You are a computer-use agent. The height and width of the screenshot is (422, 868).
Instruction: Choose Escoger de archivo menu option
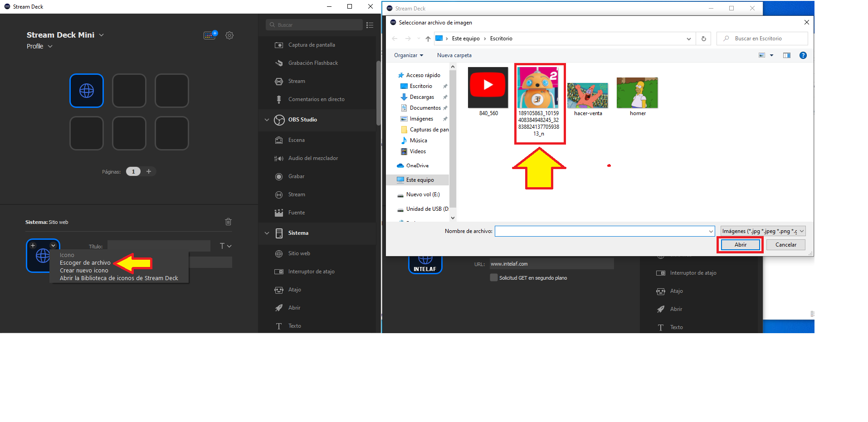tap(85, 263)
